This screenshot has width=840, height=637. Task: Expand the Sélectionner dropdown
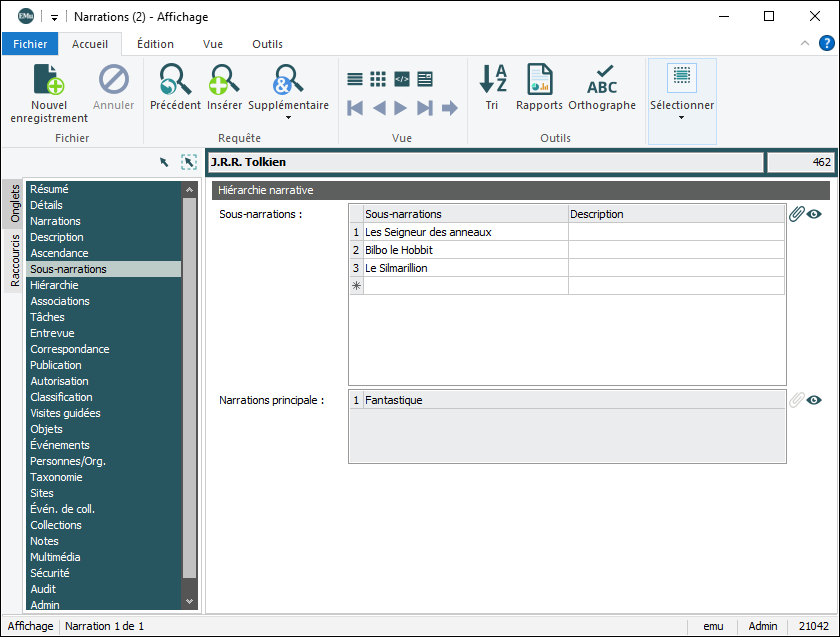[682, 117]
